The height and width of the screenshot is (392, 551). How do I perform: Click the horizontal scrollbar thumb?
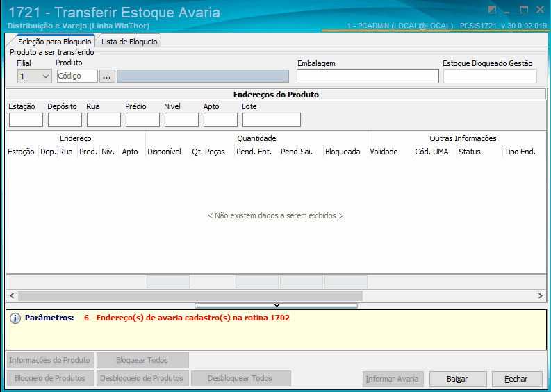(190, 295)
